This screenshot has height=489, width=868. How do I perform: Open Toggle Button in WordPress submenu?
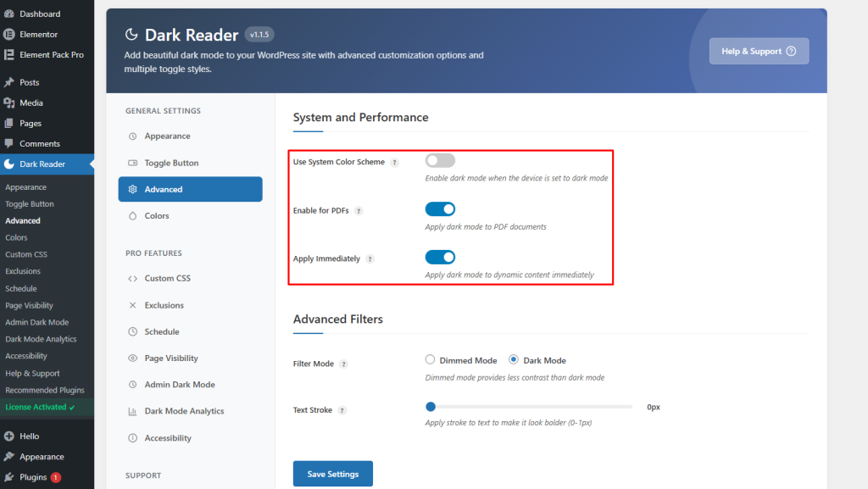[x=30, y=204]
